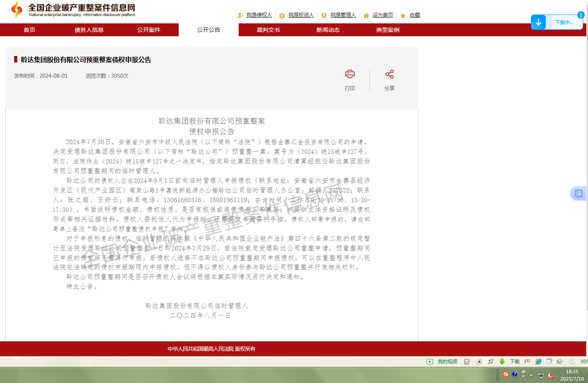Viewport: 588px width, 383px height.
Task: Click the 我是投资人 link
Action: (301, 15)
